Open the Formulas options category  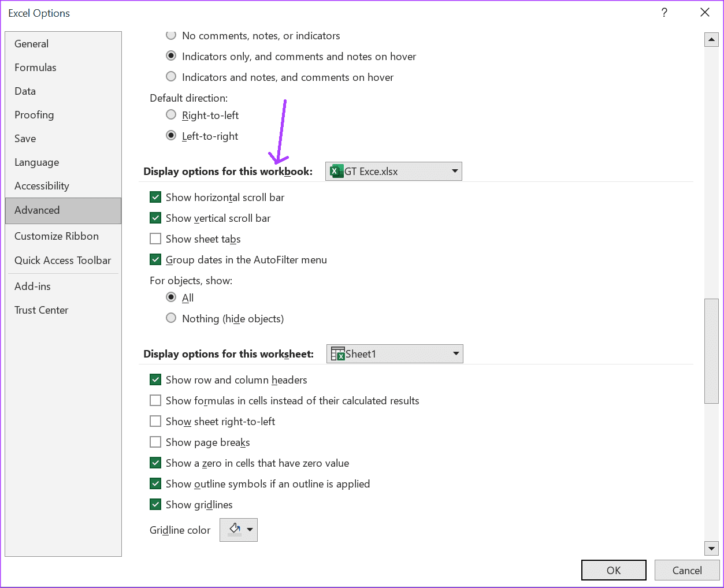point(63,68)
